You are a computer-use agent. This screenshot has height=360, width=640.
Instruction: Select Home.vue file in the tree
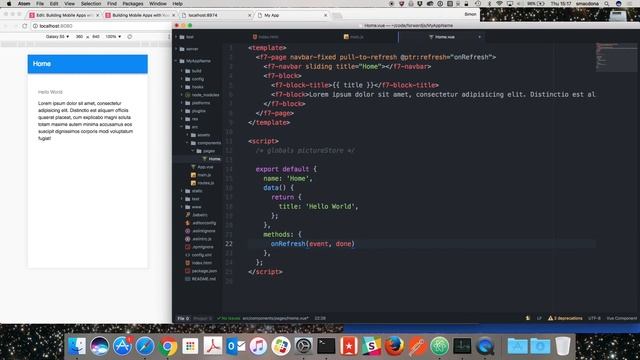pyautogui.click(x=211, y=159)
